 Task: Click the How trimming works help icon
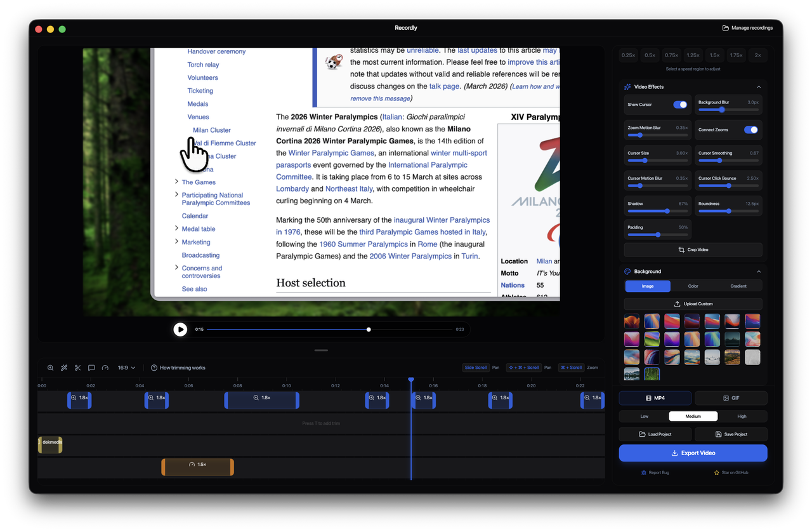click(153, 368)
